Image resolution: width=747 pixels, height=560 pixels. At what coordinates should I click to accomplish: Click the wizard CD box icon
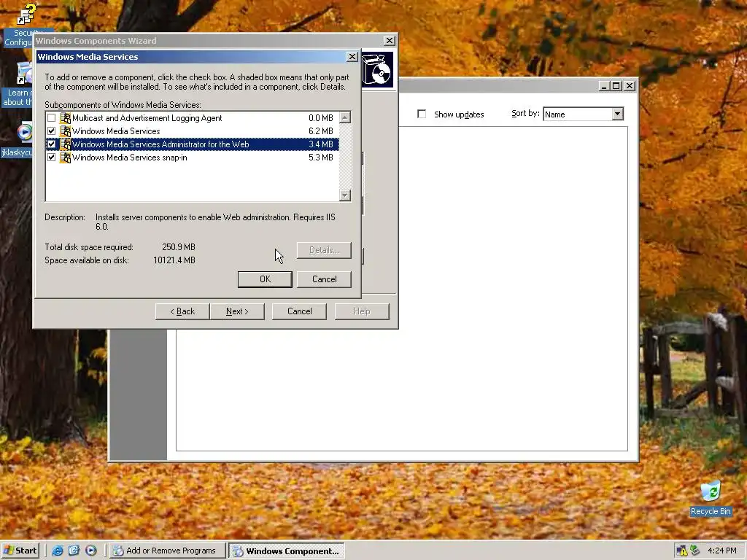point(377,71)
